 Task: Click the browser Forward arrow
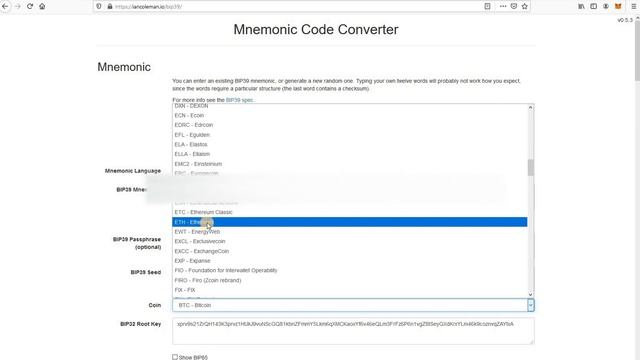pos(18,7)
